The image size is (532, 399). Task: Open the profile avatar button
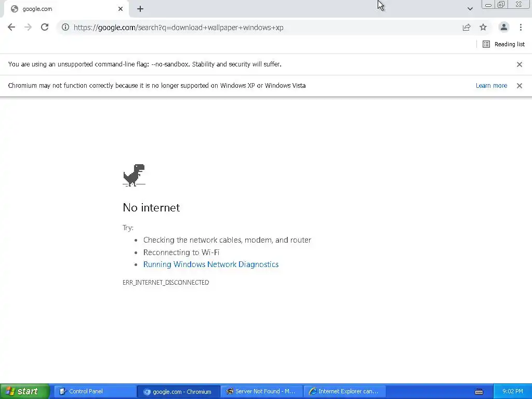504,27
